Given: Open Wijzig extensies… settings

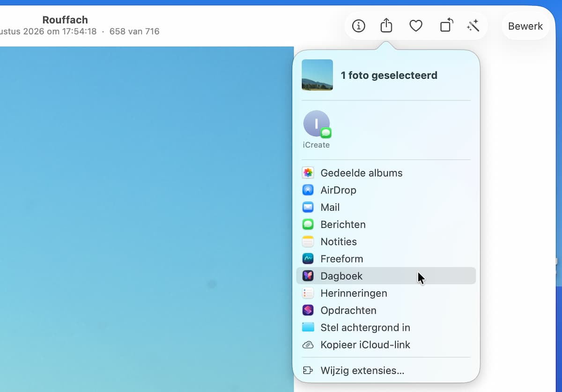Looking at the screenshot, I should [x=386, y=370].
